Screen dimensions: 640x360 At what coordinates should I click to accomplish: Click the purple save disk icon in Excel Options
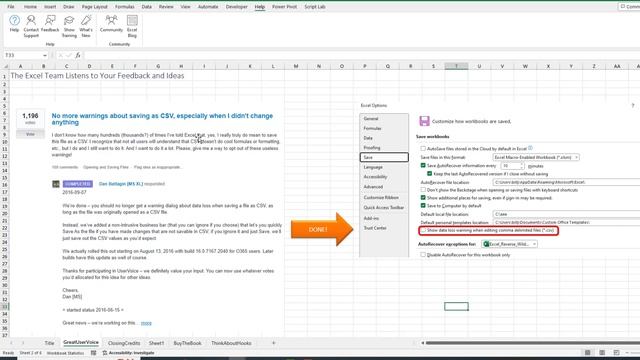coord(424,121)
